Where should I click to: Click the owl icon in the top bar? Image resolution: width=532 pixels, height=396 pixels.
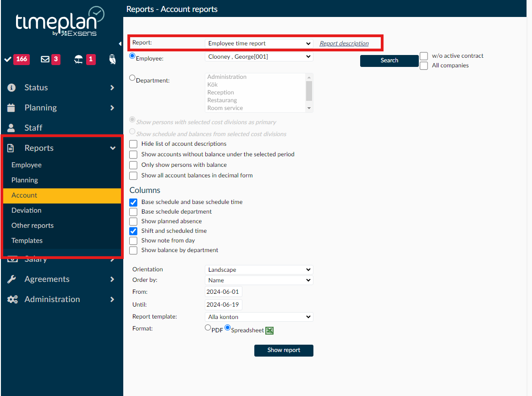coord(111,59)
